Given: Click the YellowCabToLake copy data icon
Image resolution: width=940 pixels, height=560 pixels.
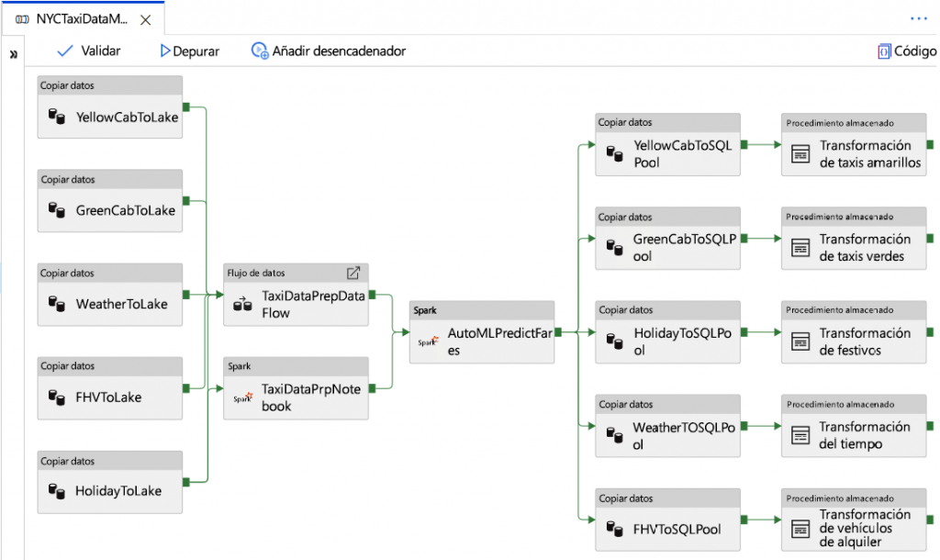Looking at the screenshot, I should [x=57, y=118].
